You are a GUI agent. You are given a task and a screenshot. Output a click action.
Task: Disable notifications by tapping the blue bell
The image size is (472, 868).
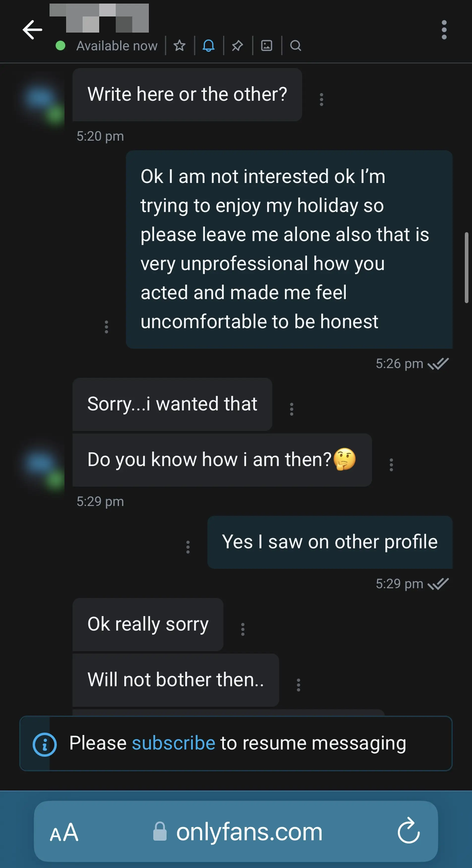pos(208,46)
